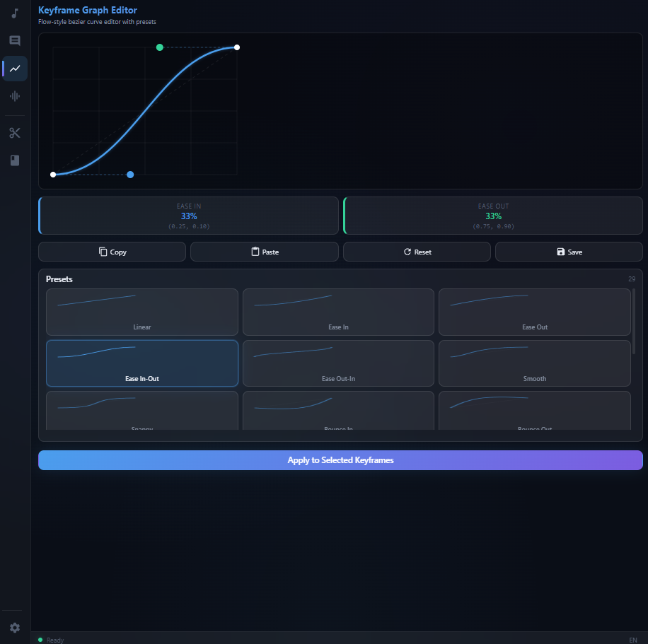The height and width of the screenshot is (644, 648).
Task: Apply the Ease In preset
Action: (338, 312)
